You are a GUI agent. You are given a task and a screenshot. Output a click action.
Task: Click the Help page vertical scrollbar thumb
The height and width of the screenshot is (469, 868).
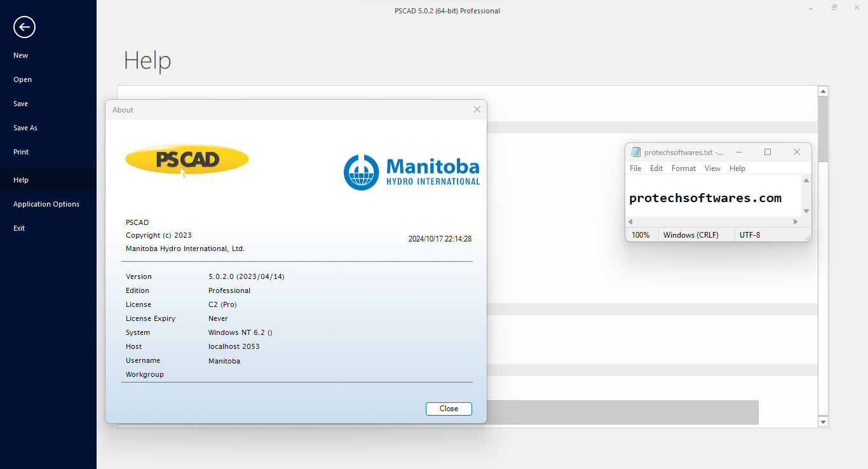pyautogui.click(x=824, y=129)
